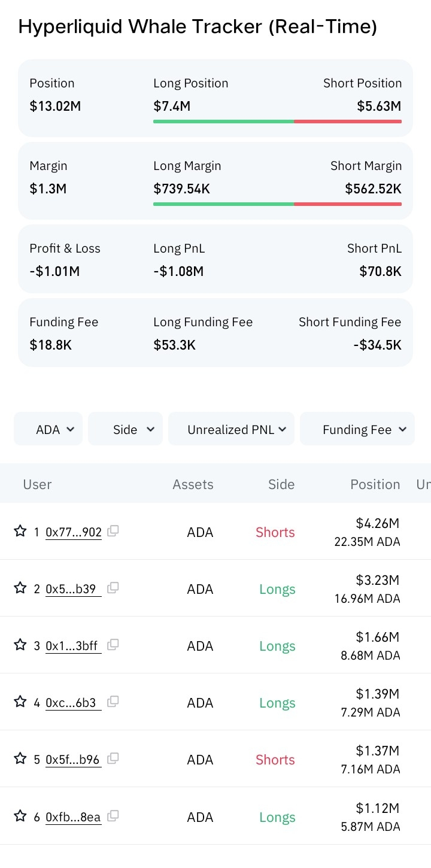Click copy icon next to 0xfb...8ea
This screenshot has height=868, width=431.
(113, 816)
